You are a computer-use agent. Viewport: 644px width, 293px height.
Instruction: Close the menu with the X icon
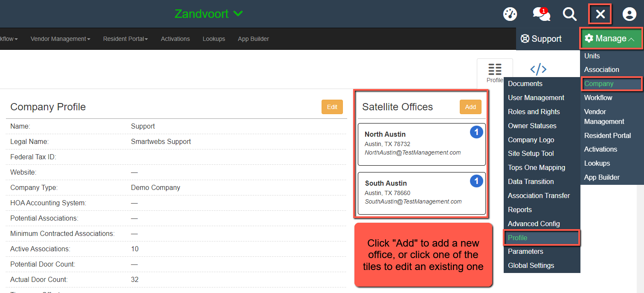coord(600,14)
